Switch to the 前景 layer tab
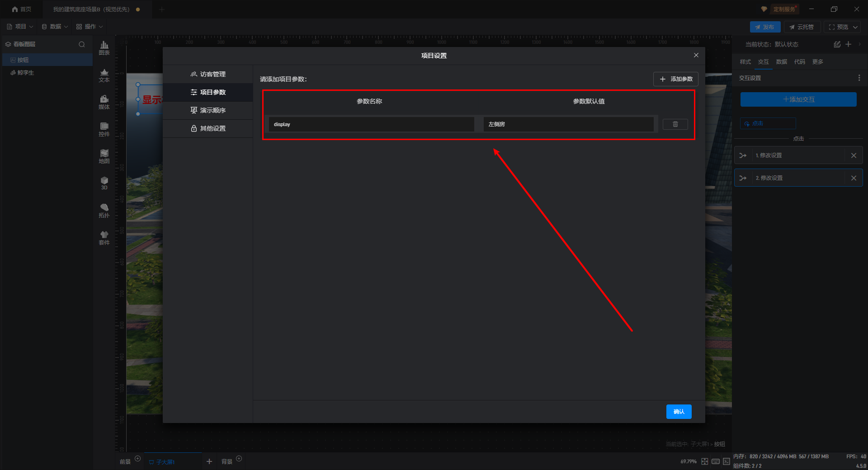The image size is (868, 470). tap(125, 462)
